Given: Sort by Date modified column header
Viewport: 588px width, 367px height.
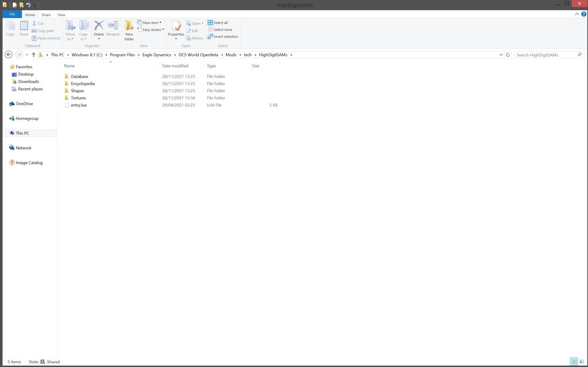Looking at the screenshot, I should coord(175,66).
